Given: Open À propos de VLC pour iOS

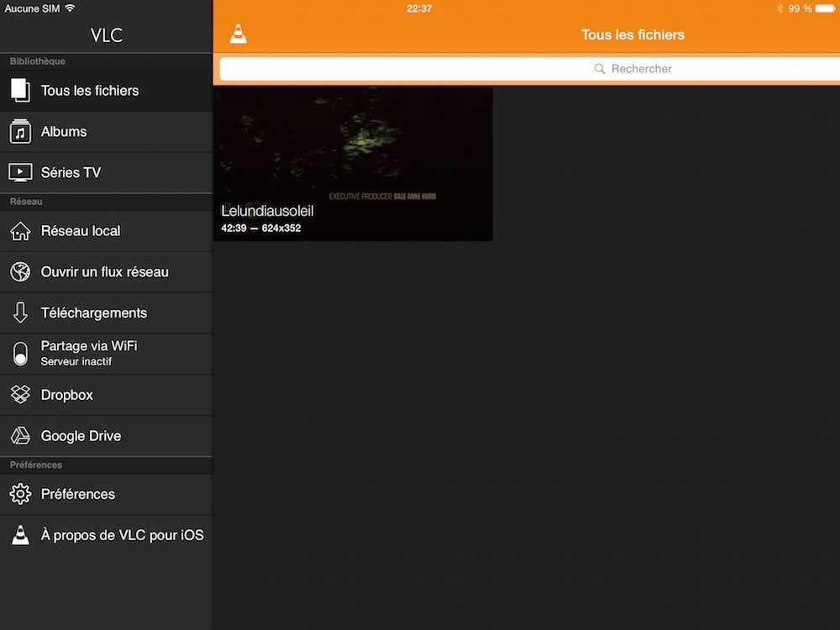Looking at the screenshot, I should point(123,535).
